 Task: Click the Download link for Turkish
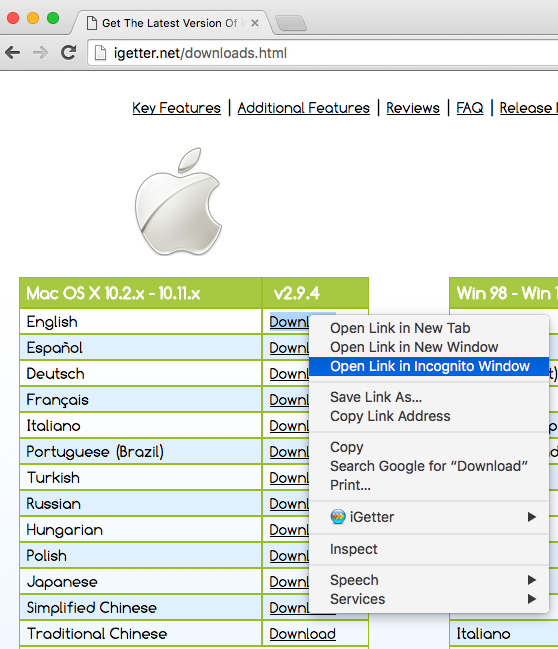pos(289,478)
